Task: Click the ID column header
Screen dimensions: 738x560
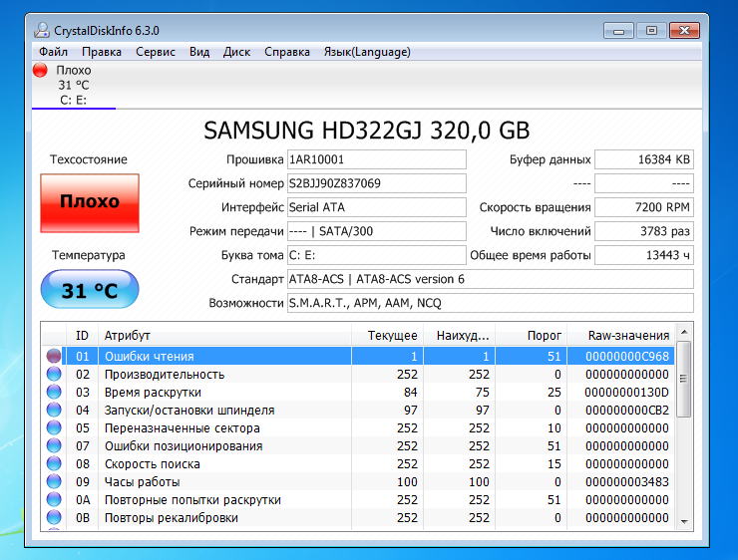Action: click(x=82, y=335)
